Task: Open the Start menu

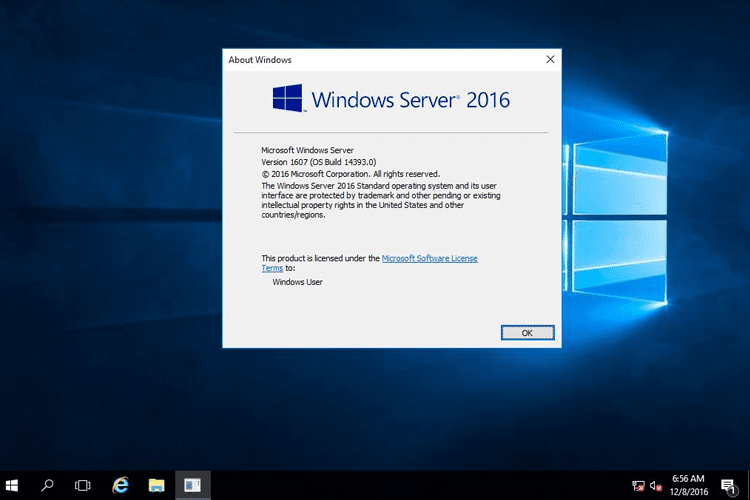Action: pyautogui.click(x=11, y=486)
